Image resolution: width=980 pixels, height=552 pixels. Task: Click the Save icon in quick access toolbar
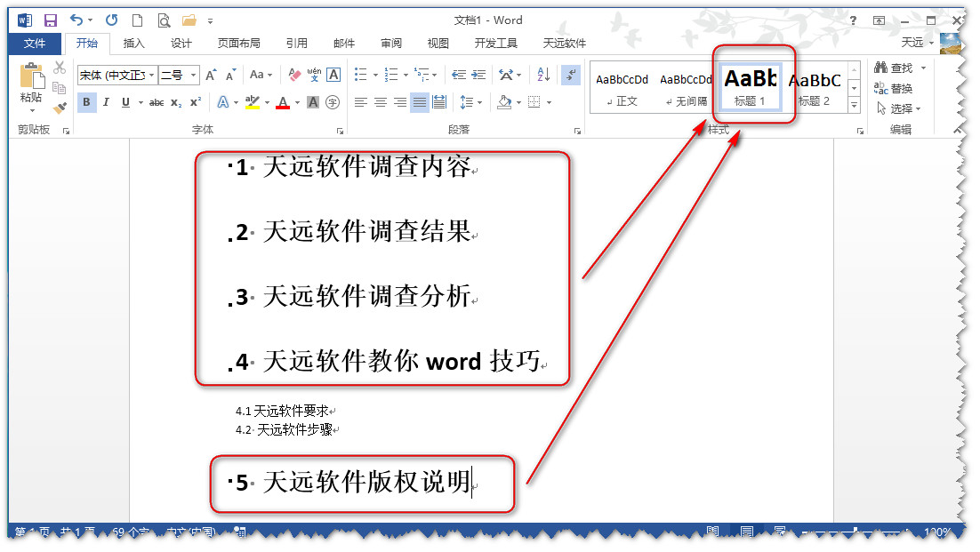pos(50,20)
